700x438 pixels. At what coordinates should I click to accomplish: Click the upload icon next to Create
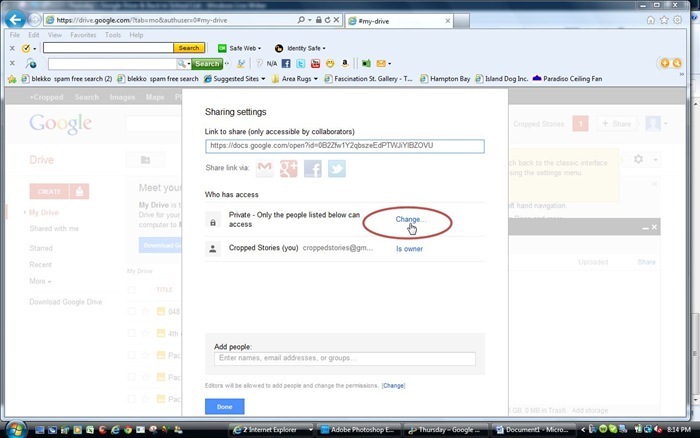[79, 191]
